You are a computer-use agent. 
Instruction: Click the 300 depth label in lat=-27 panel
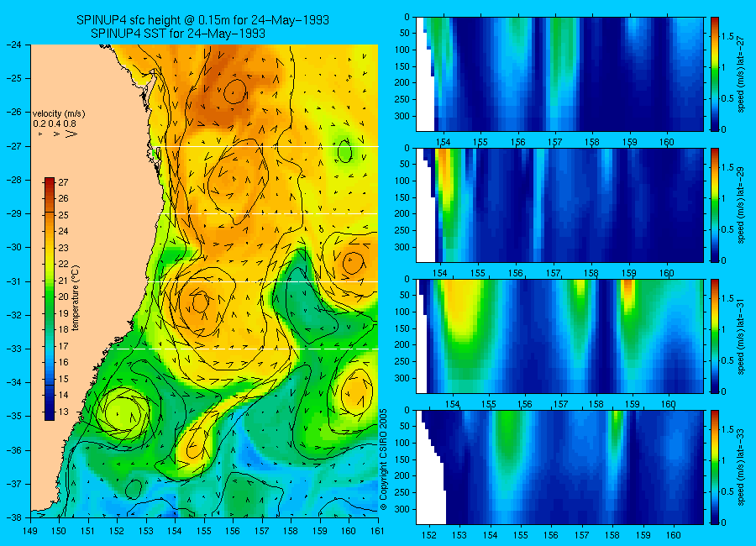402,116
